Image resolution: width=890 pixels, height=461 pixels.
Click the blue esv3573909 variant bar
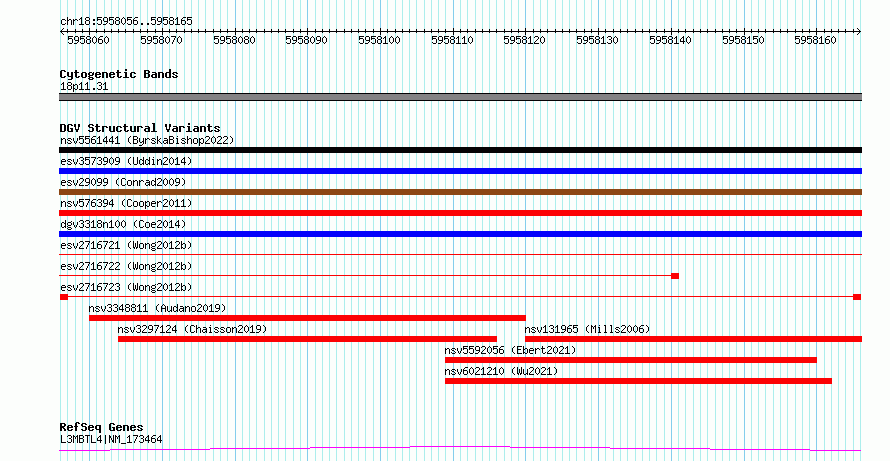pos(460,171)
